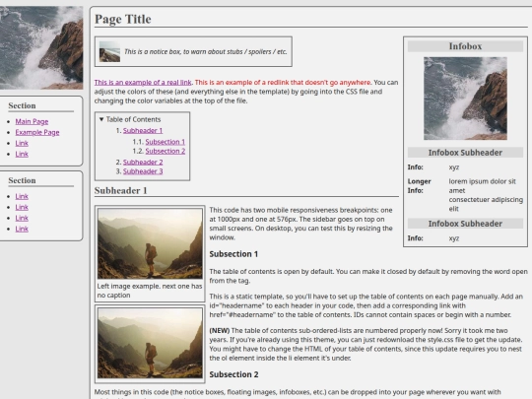Click the second sidebar 'Section' heading
Viewport: 532px width, 399px height.
coord(22,180)
